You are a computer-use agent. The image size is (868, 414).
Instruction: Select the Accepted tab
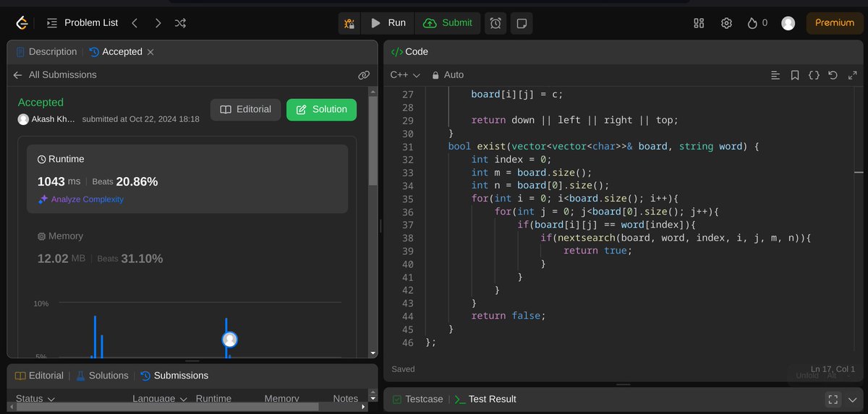pos(116,52)
